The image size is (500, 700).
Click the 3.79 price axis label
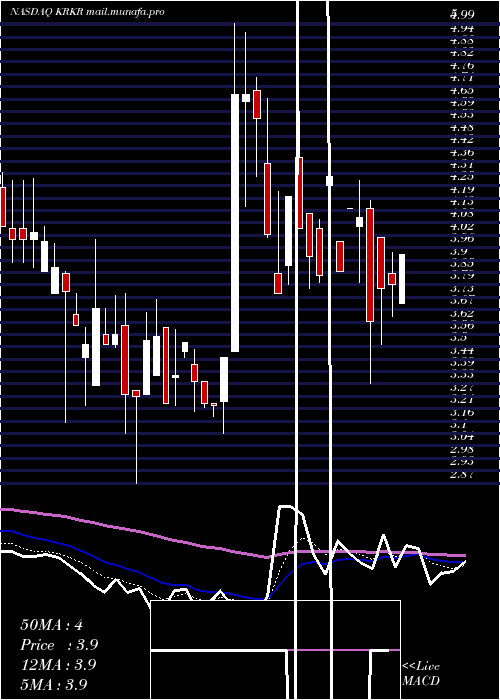(462, 276)
